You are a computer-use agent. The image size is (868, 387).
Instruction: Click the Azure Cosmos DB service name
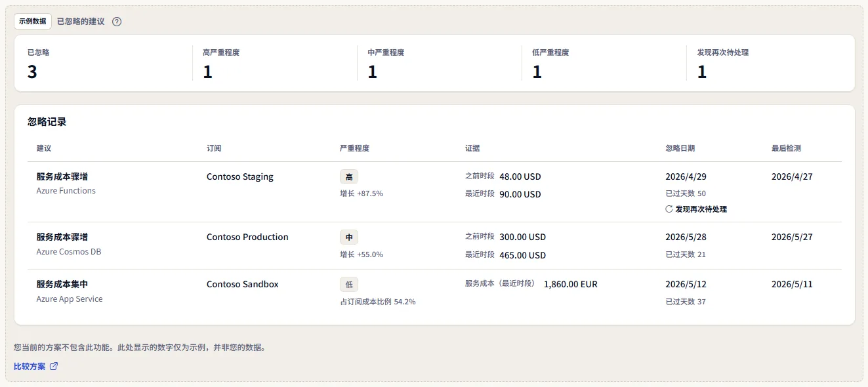pyautogui.click(x=69, y=252)
